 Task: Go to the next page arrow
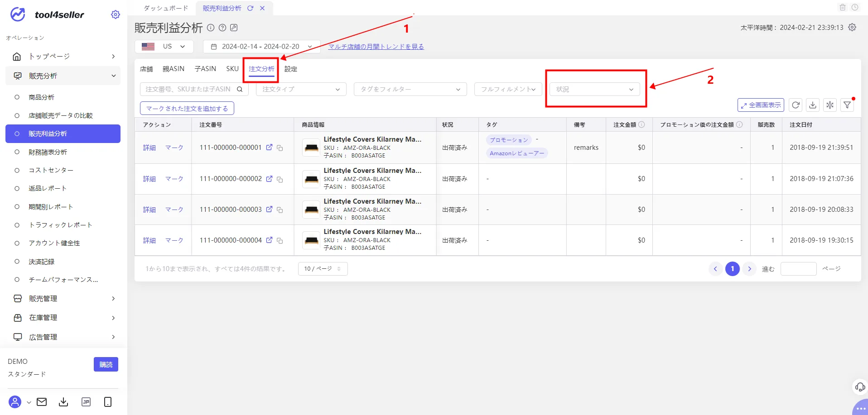tap(750, 269)
